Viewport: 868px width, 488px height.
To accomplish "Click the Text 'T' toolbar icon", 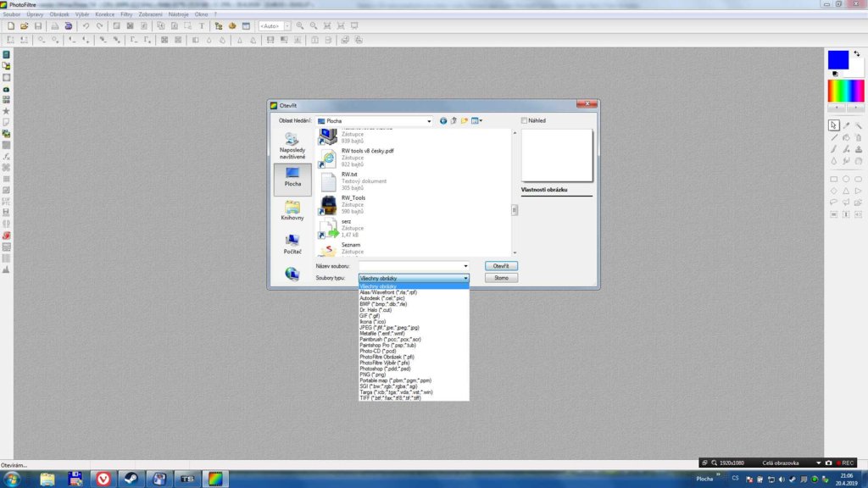I will 202,26.
